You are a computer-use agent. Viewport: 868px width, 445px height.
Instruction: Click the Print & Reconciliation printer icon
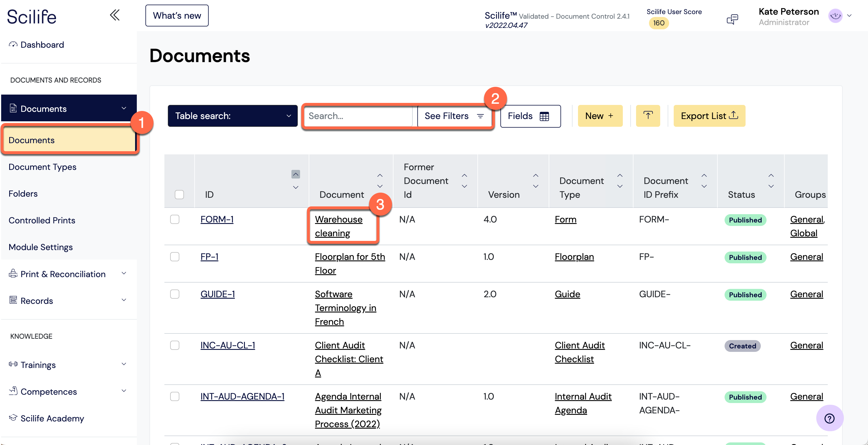tap(13, 273)
